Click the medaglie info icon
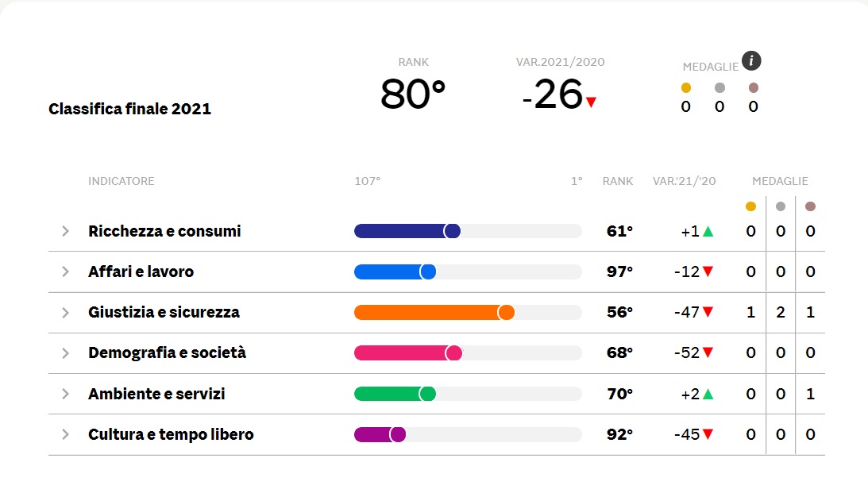This screenshot has width=868, height=493. 751,60
